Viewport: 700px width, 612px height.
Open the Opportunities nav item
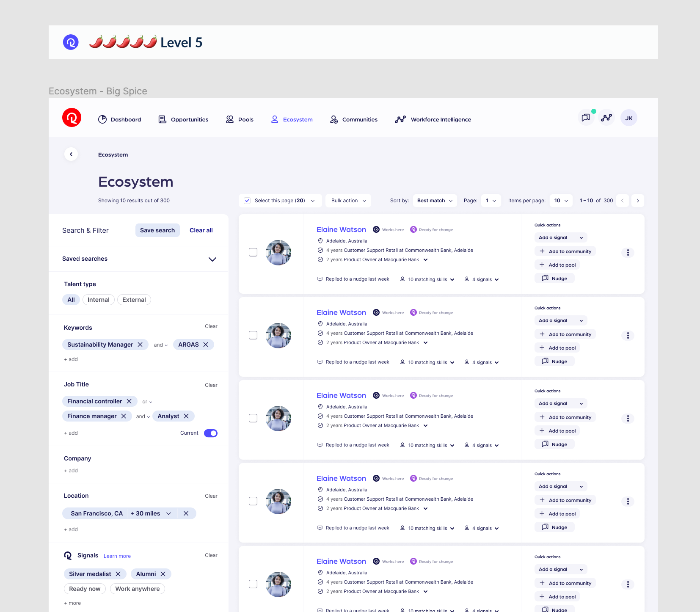[183, 119]
